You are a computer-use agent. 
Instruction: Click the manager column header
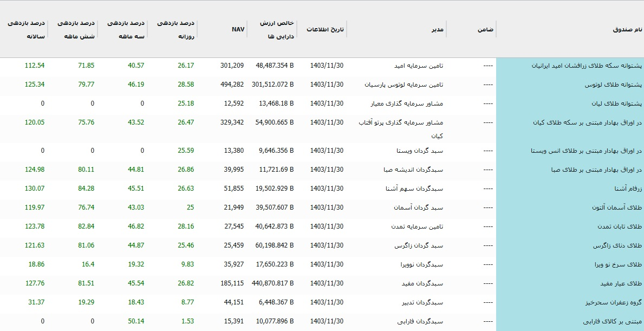coord(437,28)
